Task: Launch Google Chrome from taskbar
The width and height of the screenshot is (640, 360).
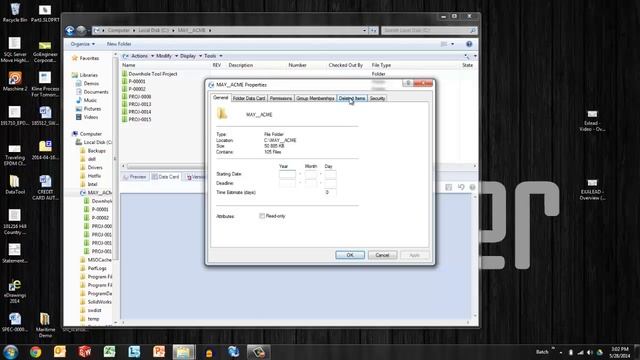Action: [36, 351]
